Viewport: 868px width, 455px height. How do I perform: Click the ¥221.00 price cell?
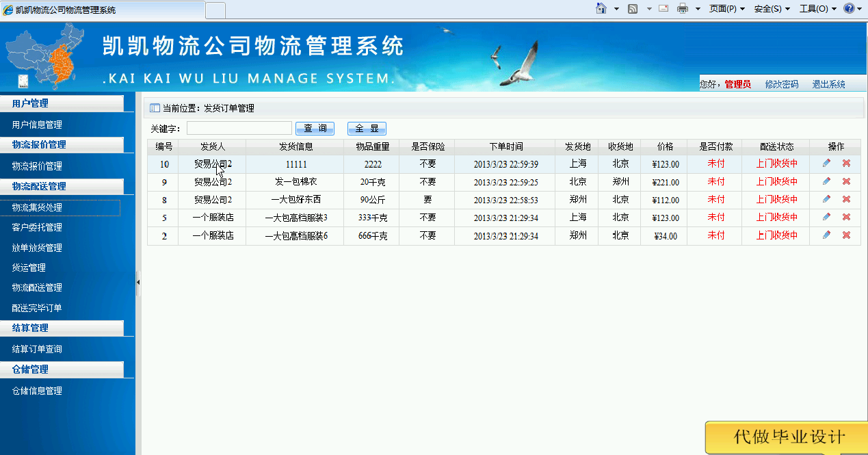[666, 182]
